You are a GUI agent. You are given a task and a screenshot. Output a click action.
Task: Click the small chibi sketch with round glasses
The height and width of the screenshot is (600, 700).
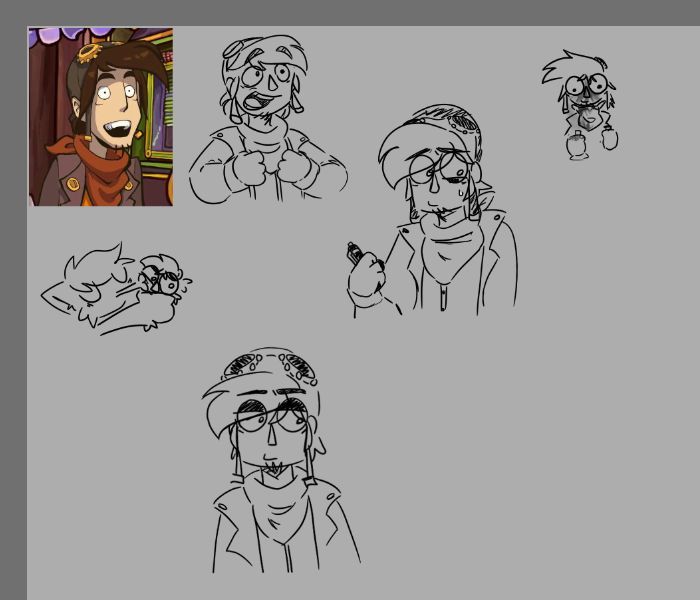click(580, 105)
